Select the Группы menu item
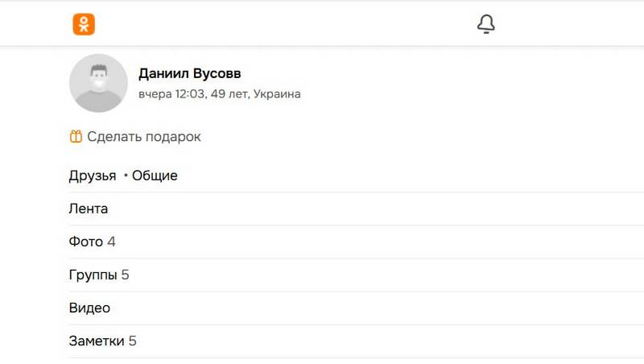Viewport: 644px width, 364px height. pos(93,275)
